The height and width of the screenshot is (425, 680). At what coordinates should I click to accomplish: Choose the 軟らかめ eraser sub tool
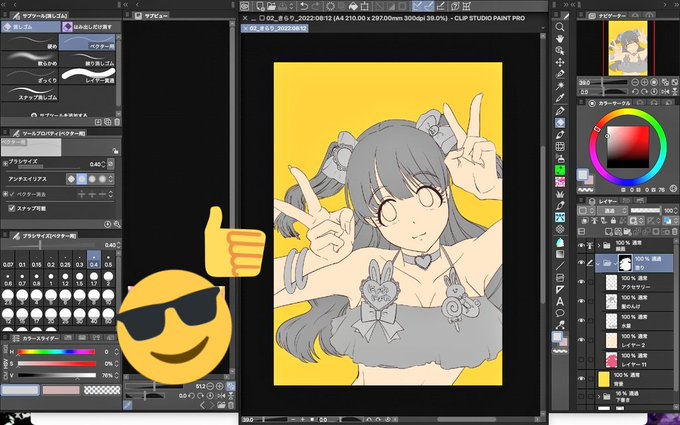pos(29,59)
